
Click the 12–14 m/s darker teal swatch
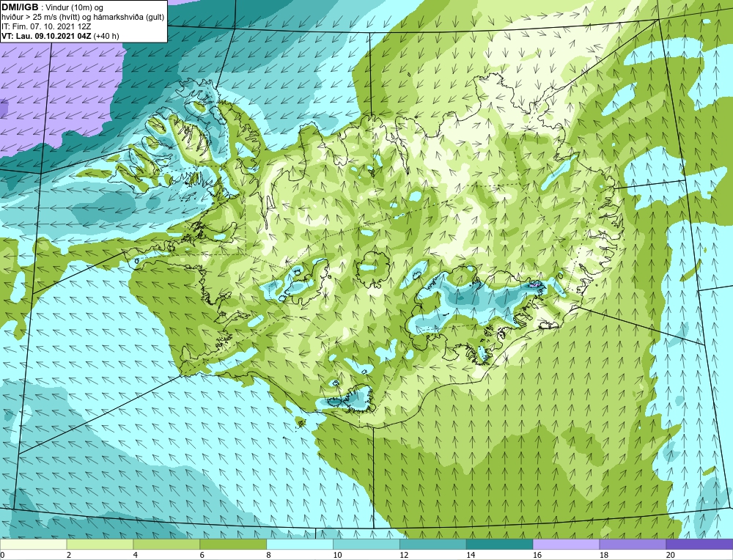coord(433,544)
